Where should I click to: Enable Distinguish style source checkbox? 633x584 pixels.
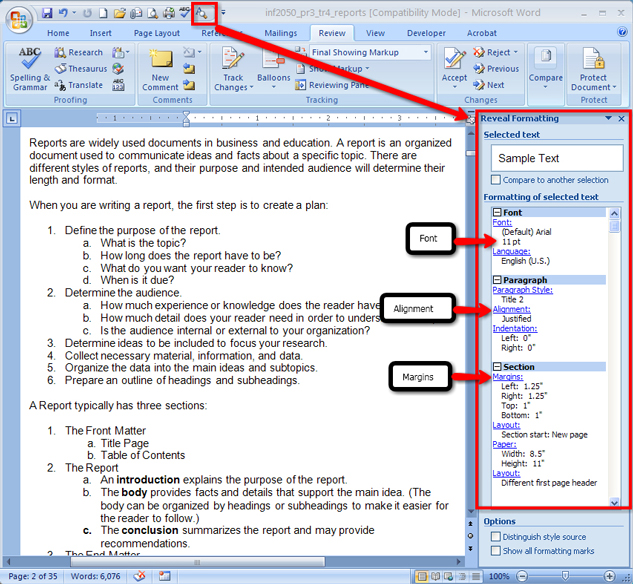tap(496, 537)
